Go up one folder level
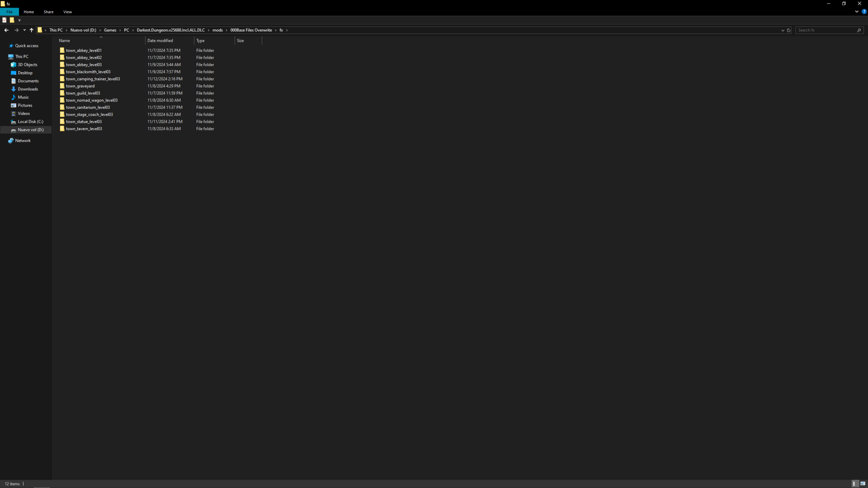This screenshot has width=868, height=488. pos(31,30)
